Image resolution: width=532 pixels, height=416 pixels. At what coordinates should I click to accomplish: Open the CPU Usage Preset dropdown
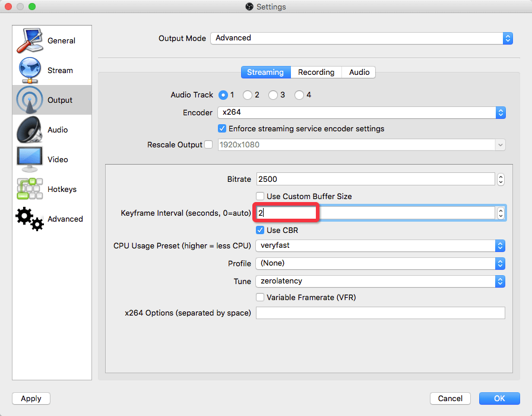point(380,245)
